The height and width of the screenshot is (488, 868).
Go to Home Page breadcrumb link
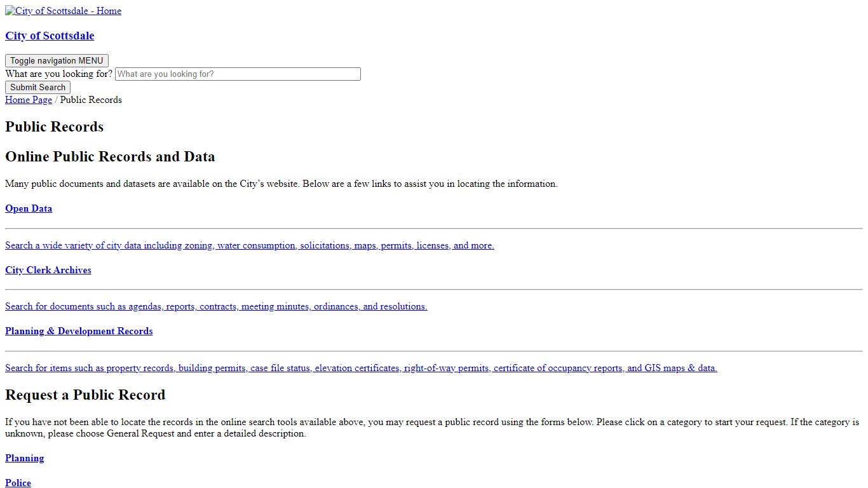[x=29, y=100]
